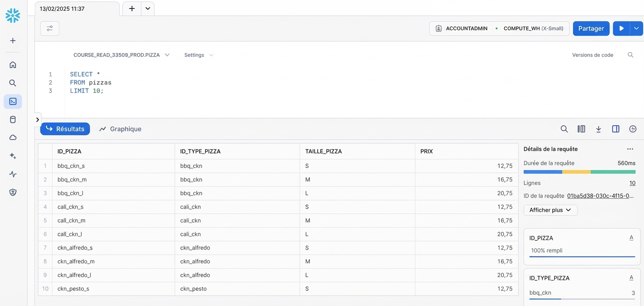
Task: Search within the results table
Action: pyautogui.click(x=564, y=129)
